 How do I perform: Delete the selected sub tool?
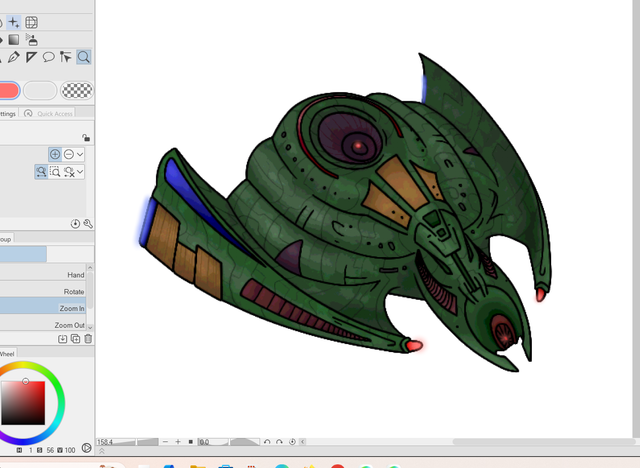pos(88,339)
